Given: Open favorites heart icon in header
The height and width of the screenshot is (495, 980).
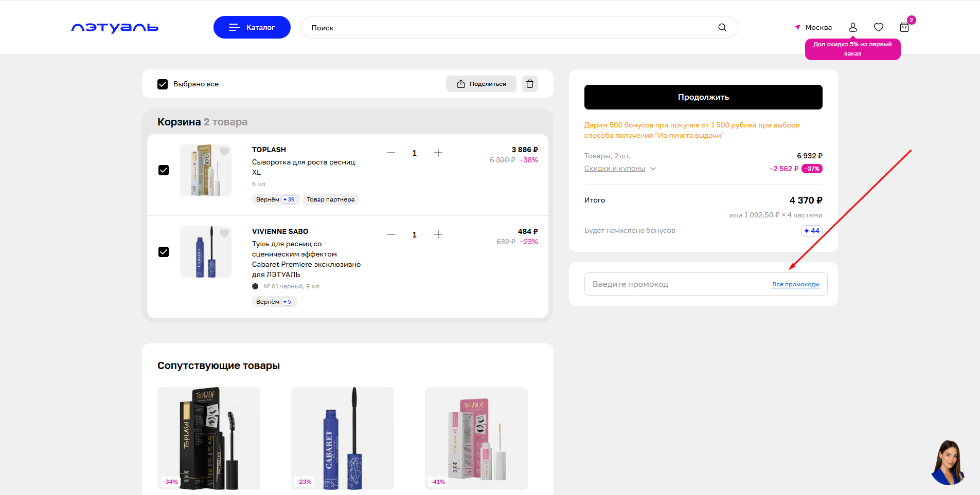Looking at the screenshot, I should [x=879, y=27].
